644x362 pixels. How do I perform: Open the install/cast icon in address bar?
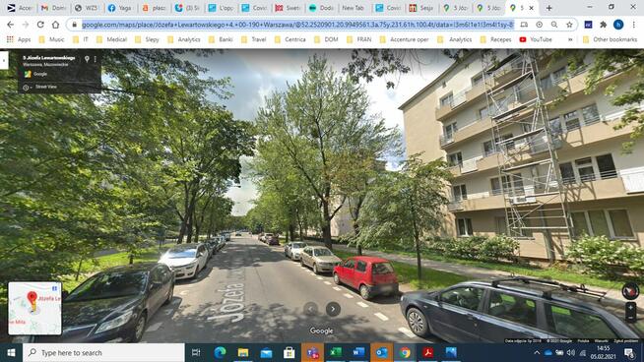click(x=524, y=25)
